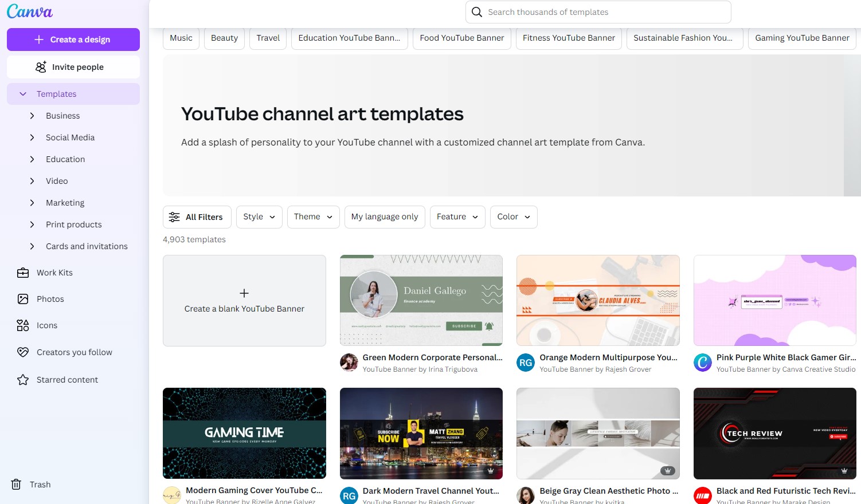Toggle My language only filter
Screen dimensions: 861x504
coord(385,217)
